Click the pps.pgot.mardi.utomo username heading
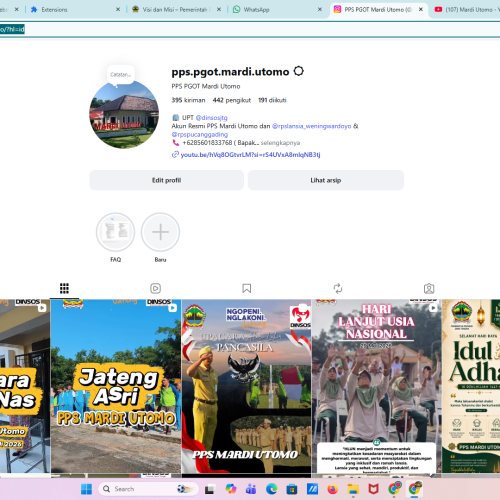500x500 pixels. click(x=230, y=72)
